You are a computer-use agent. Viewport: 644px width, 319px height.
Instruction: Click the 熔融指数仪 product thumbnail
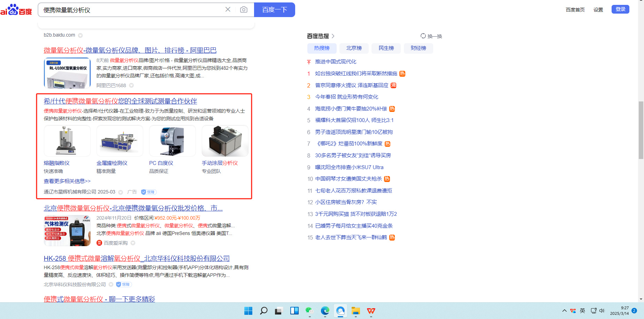(x=67, y=141)
